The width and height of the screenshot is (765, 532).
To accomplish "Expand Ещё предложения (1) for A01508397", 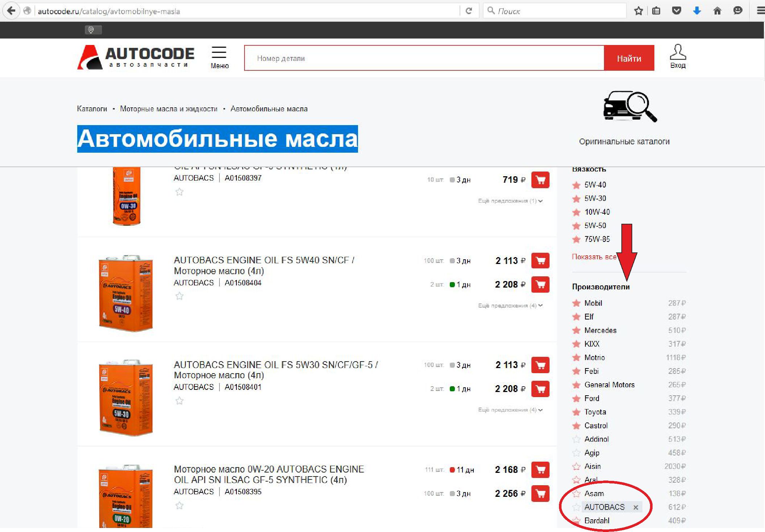I will (510, 201).
